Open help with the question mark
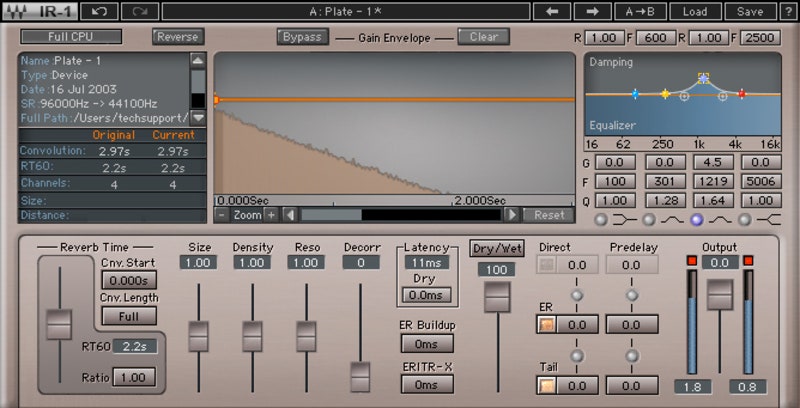The image size is (800, 408). pyautogui.click(x=788, y=11)
